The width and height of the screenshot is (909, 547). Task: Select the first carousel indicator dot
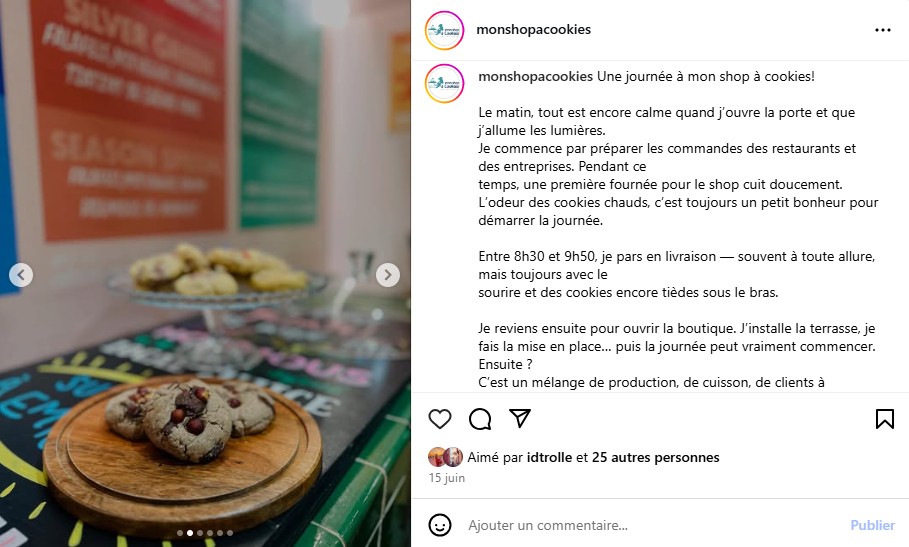click(x=180, y=533)
